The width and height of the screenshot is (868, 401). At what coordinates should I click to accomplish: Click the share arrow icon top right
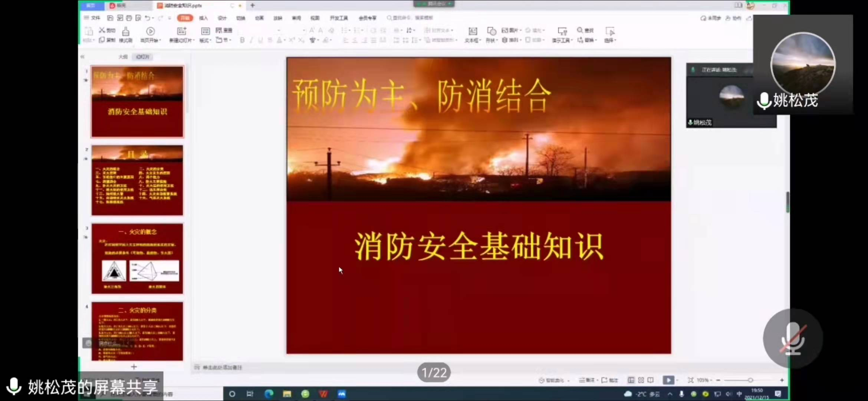pyautogui.click(x=749, y=18)
